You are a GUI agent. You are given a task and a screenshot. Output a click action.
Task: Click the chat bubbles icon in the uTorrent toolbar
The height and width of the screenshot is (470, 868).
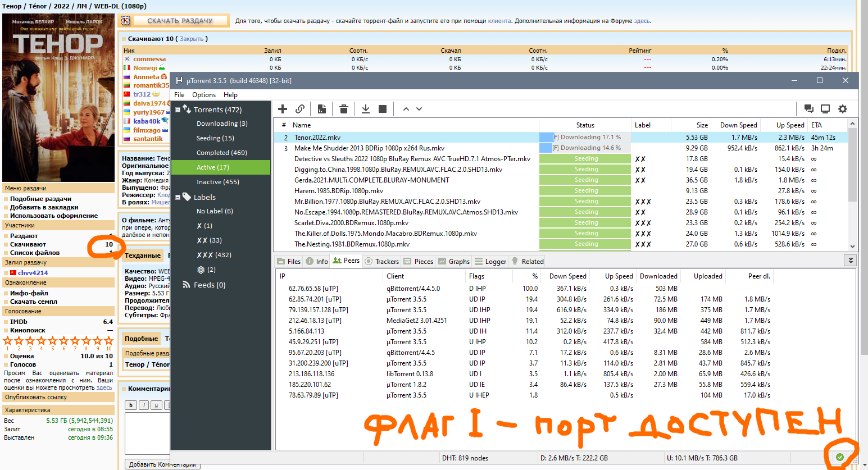point(808,109)
